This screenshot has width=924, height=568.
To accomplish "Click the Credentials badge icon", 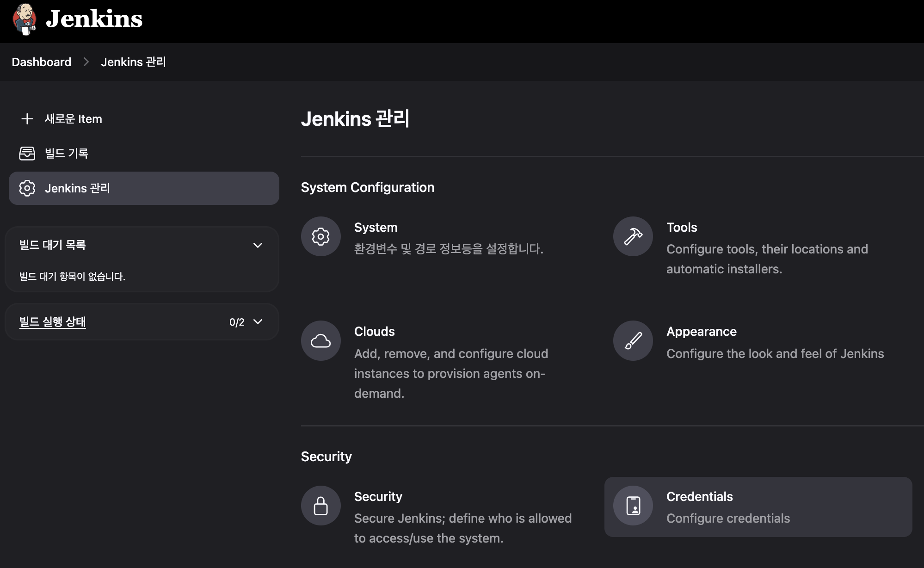I will [633, 506].
